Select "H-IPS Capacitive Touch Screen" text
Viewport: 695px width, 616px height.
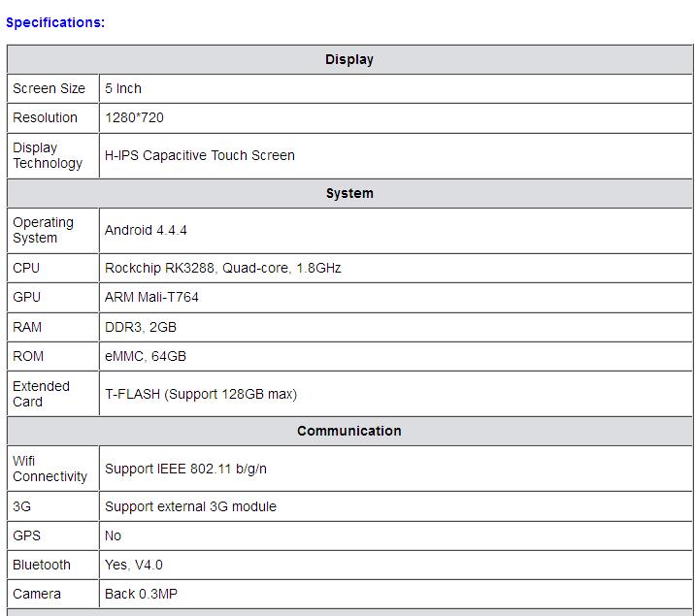coord(200,155)
